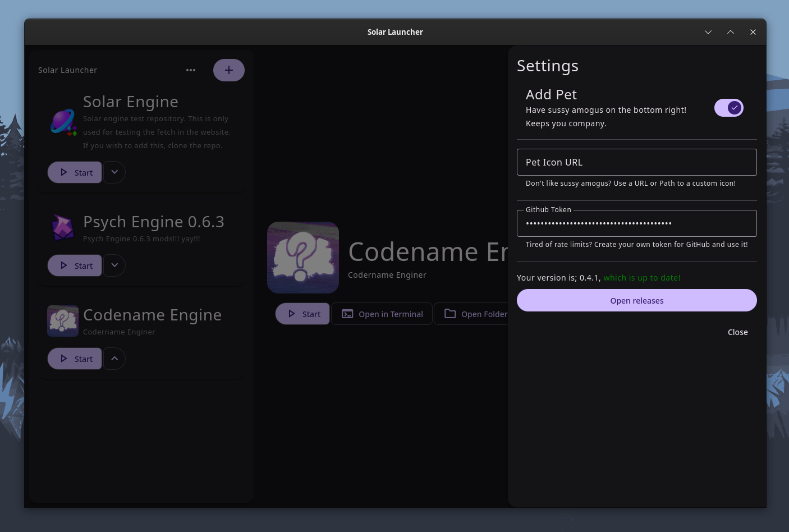This screenshot has width=789, height=532.
Task: Open Codename Engine folder
Action: point(471,314)
